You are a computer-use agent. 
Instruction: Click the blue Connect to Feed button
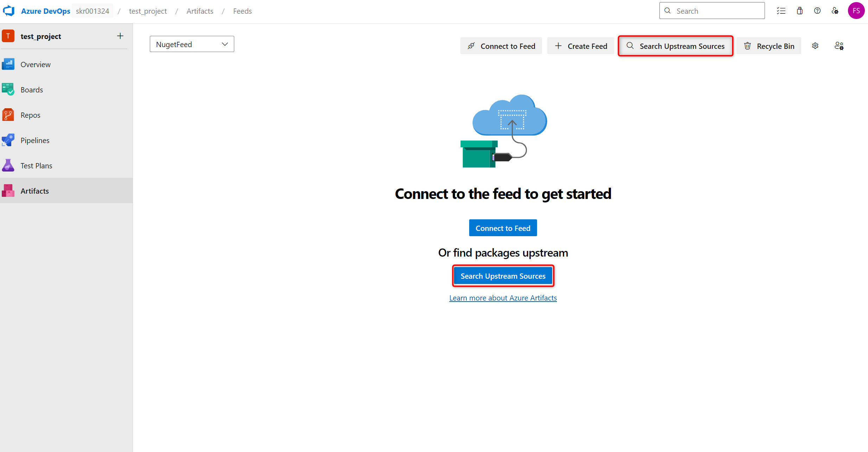coord(503,228)
